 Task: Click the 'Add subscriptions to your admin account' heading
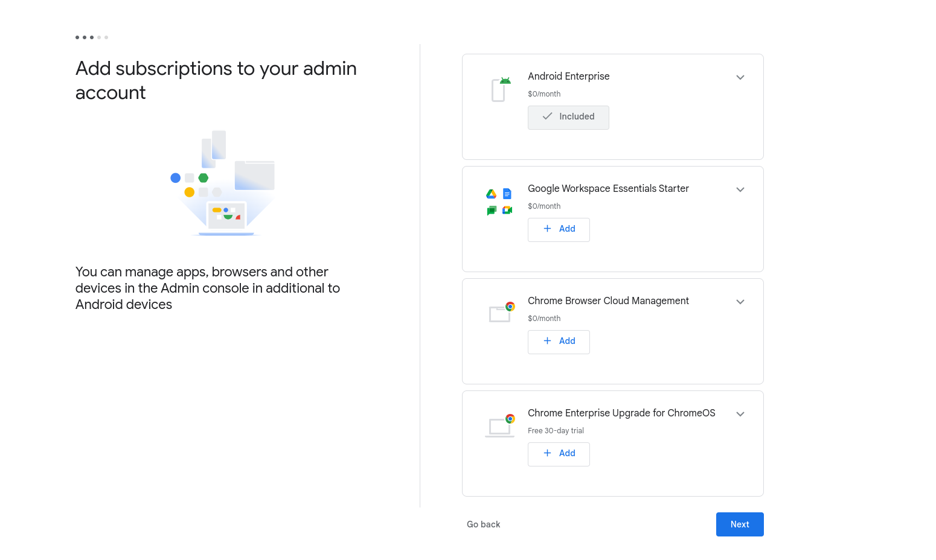pyautogui.click(x=216, y=80)
